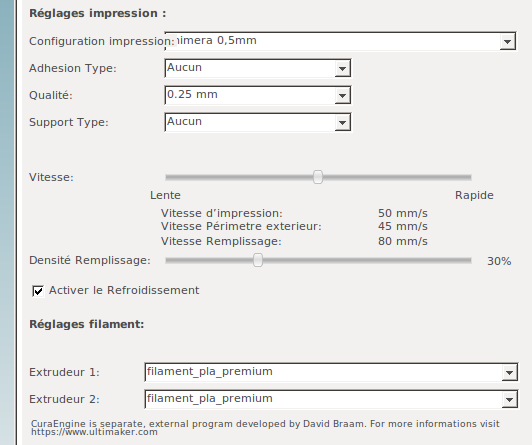The width and height of the screenshot is (532, 445).
Task: Click the Vitesse slider track near Rapide
Action: [x=455, y=177]
